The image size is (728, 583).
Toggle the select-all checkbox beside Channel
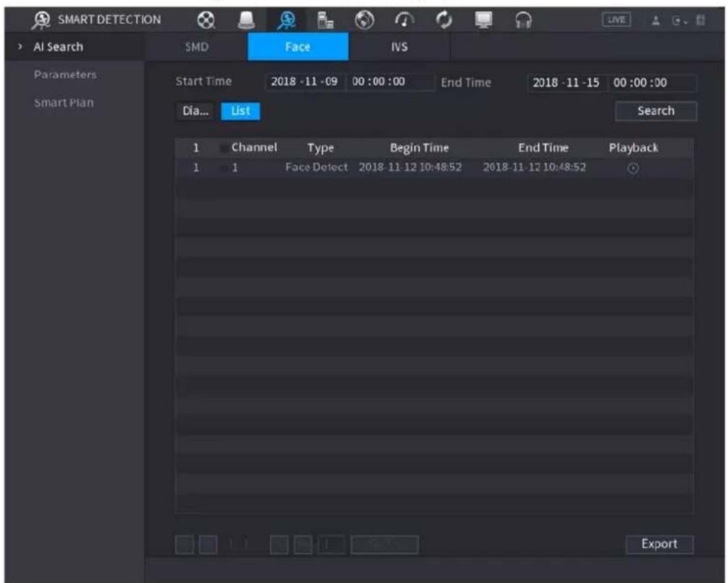click(x=223, y=148)
